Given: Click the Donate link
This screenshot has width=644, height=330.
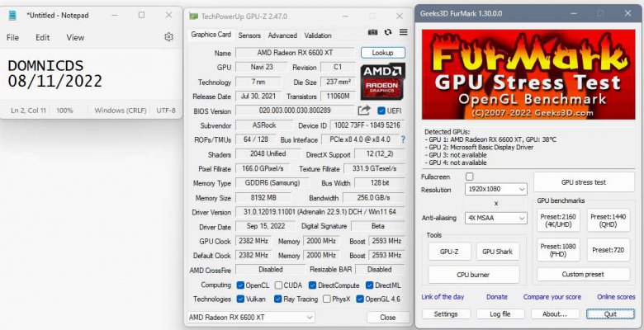Looking at the screenshot, I should [496, 297].
